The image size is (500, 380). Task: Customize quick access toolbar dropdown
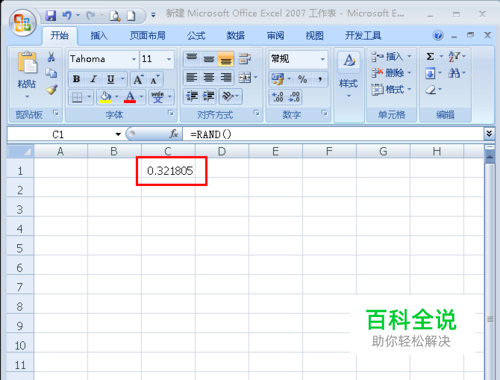click(153, 15)
